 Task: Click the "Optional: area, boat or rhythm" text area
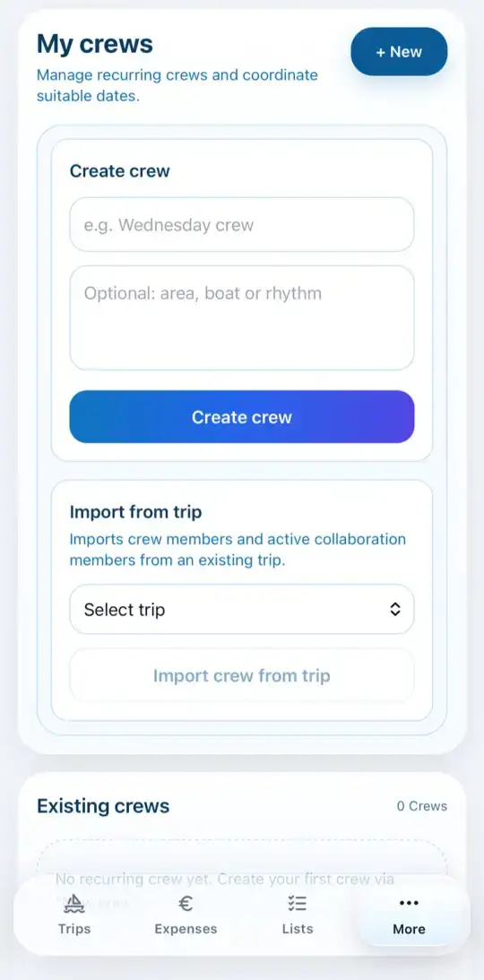242,318
